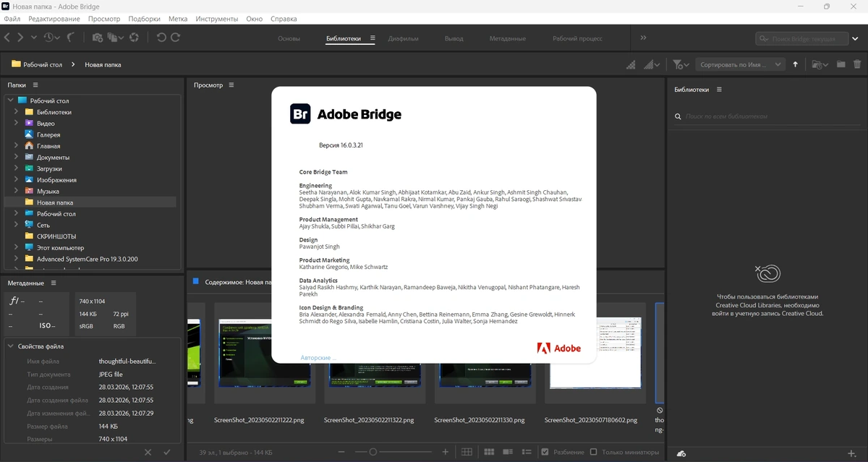
Task: Expand the Этот компьютер node
Action: coord(16,247)
